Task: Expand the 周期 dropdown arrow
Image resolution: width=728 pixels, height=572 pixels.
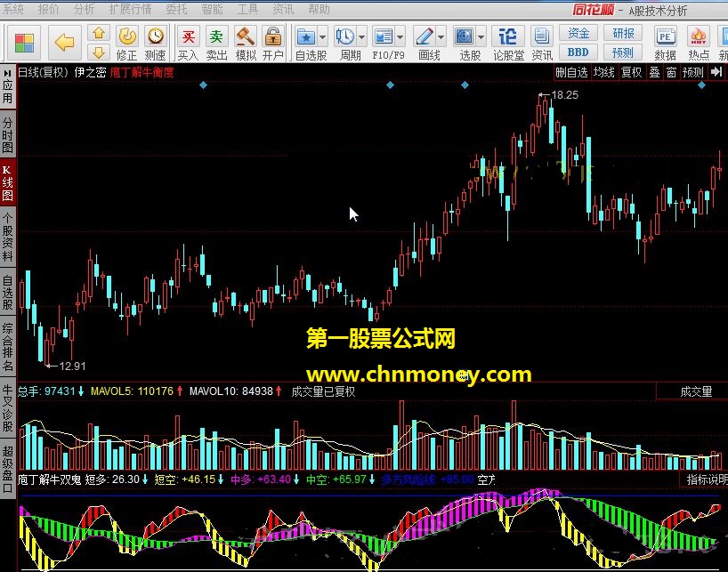Action: pos(361,37)
